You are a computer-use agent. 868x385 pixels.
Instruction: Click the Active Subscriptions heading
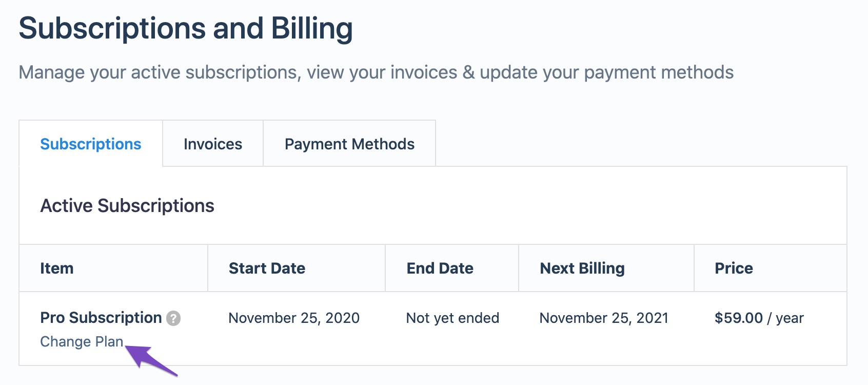coord(127,206)
